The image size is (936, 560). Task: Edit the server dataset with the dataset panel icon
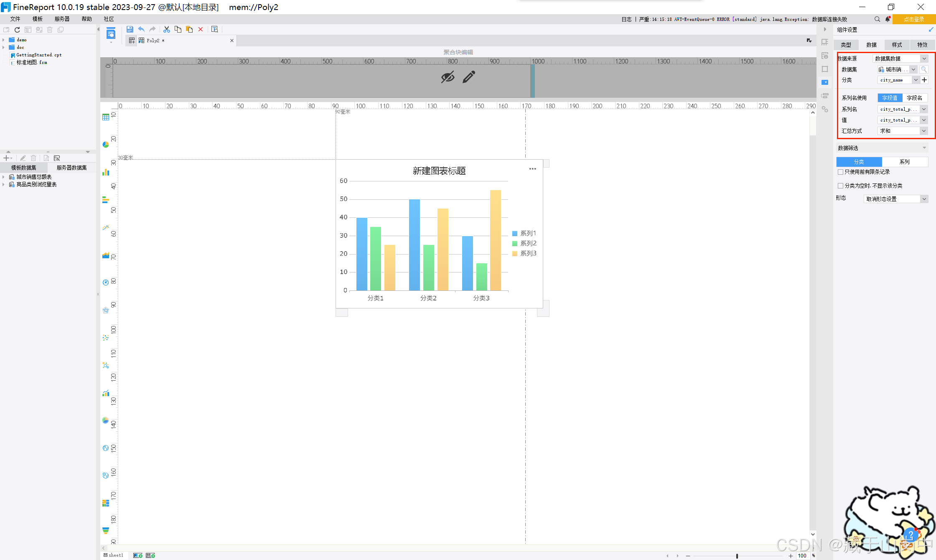click(x=57, y=158)
